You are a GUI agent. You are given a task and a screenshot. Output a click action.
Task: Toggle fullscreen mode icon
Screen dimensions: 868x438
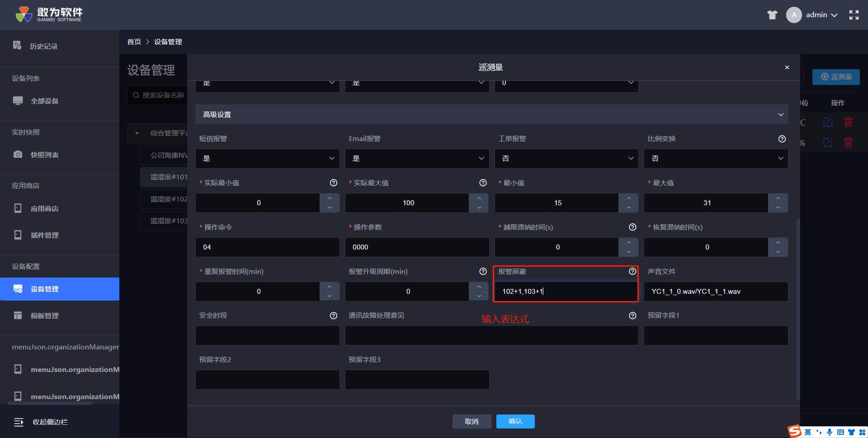[854, 15]
